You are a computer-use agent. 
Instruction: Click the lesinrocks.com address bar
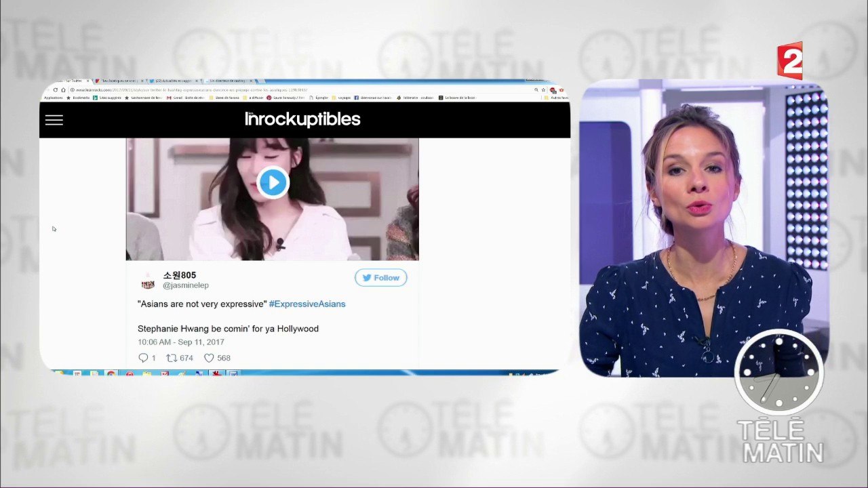(x=298, y=89)
